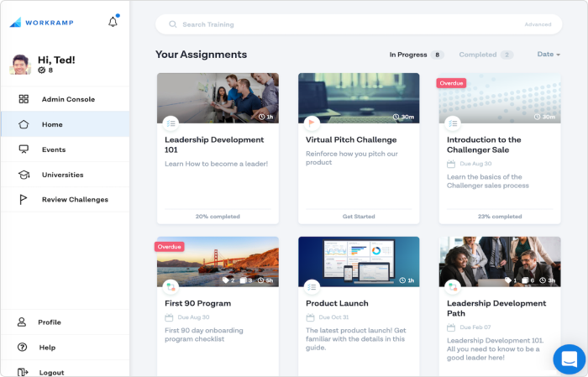
Task: Click the Review Challenges flag icon
Action: pos(24,200)
